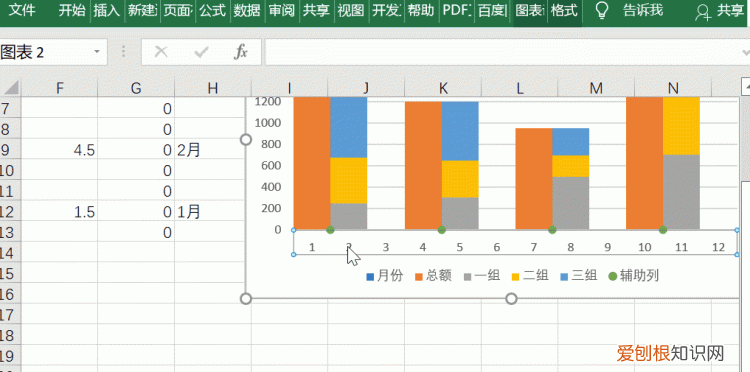The image size is (750, 372).
Task: Expand the Name Box dropdown arrow
Action: coord(98,52)
